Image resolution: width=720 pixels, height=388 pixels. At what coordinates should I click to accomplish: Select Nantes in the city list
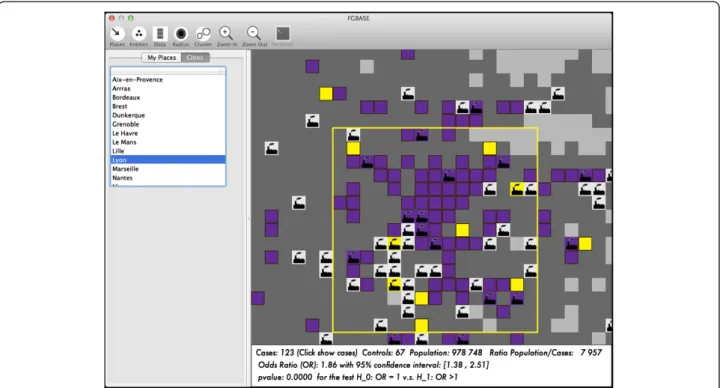pos(168,178)
